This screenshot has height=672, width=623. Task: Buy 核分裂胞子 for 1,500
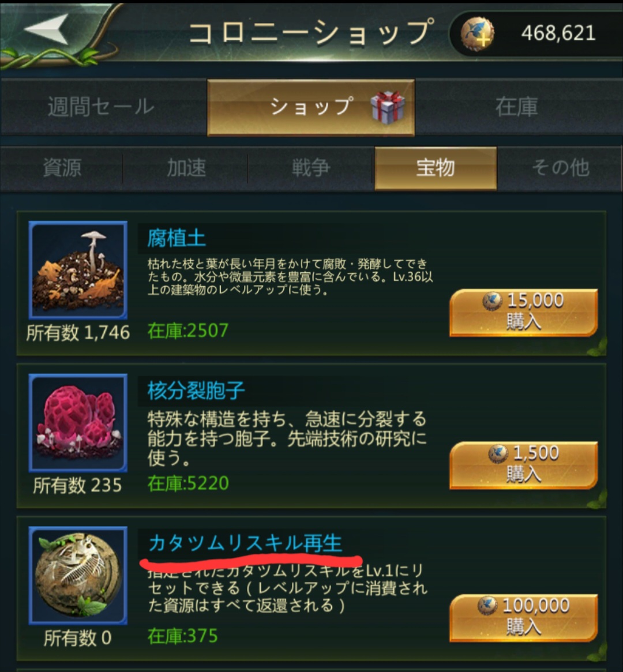[523, 465]
